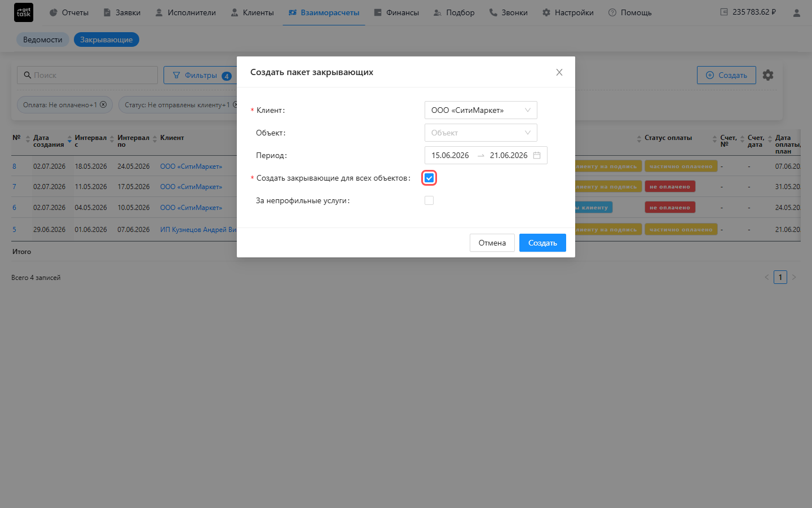Click the search magnifier icon

(x=27, y=75)
